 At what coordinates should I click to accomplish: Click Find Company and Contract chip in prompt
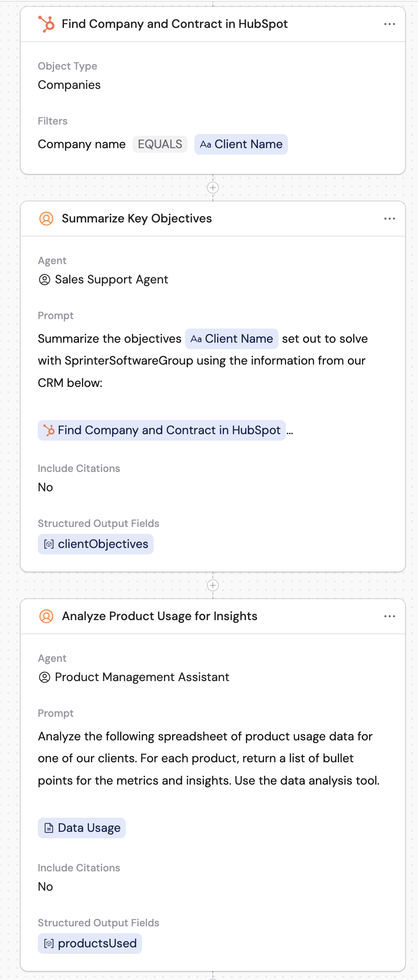(x=162, y=430)
